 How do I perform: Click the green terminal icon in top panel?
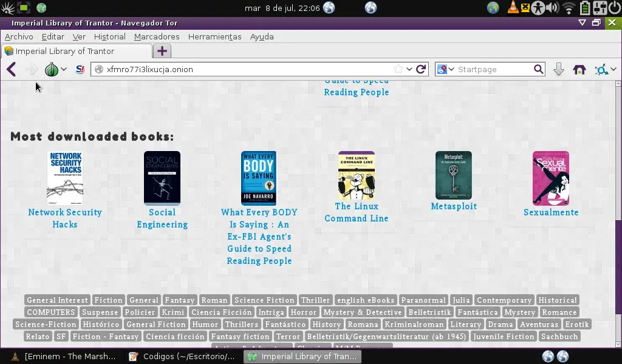(x=24, y=7)
